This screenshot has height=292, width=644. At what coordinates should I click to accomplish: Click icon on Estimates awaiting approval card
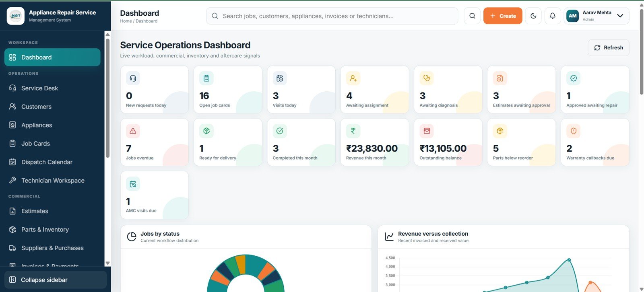(500, 78)
